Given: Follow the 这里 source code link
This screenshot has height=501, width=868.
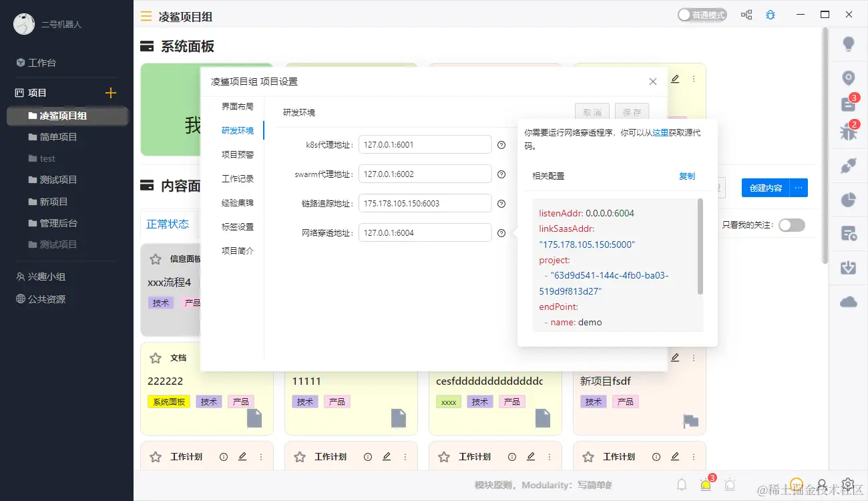Looking at the screenshot, I should tap(660, 134).
